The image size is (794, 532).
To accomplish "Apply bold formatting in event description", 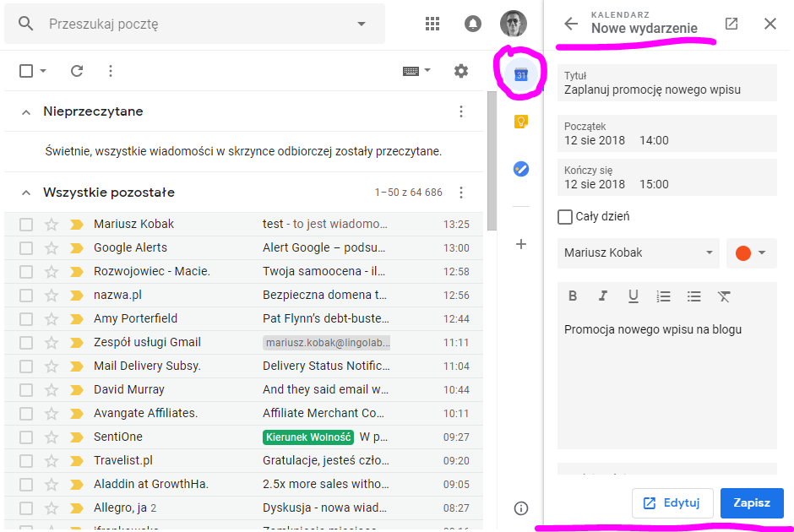I will point(573,296).
